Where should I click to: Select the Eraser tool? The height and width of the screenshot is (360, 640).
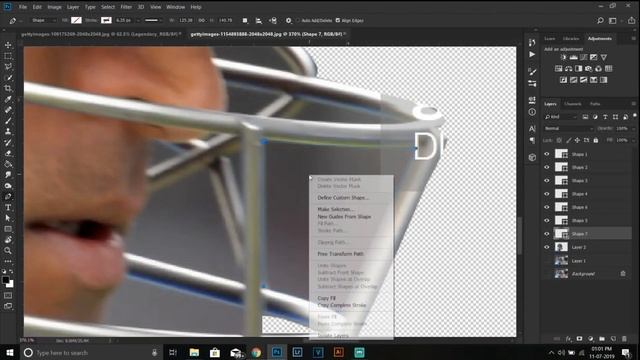(8, 153)
